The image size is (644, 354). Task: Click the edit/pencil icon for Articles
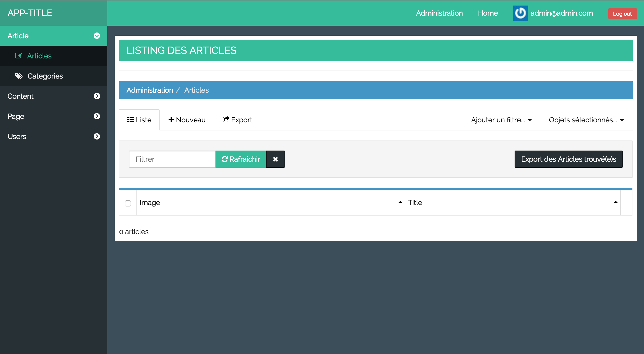click(18, 55)
